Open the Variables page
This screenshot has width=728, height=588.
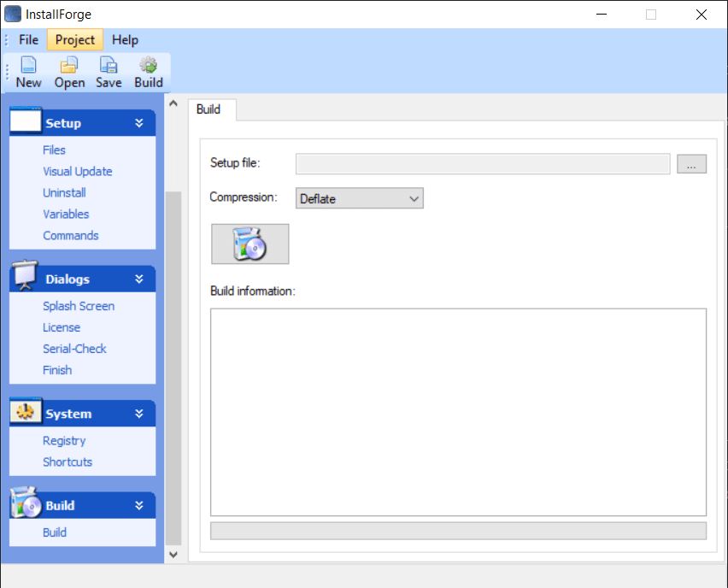coord(66,215)
